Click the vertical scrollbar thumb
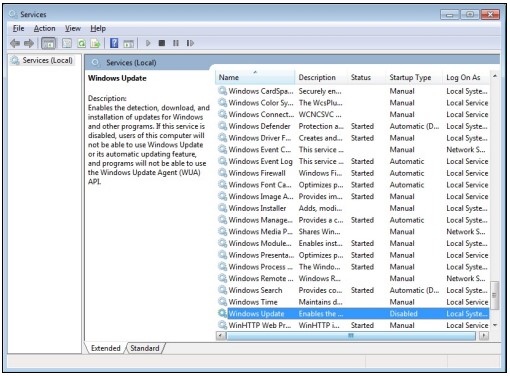 click(495, 296)
